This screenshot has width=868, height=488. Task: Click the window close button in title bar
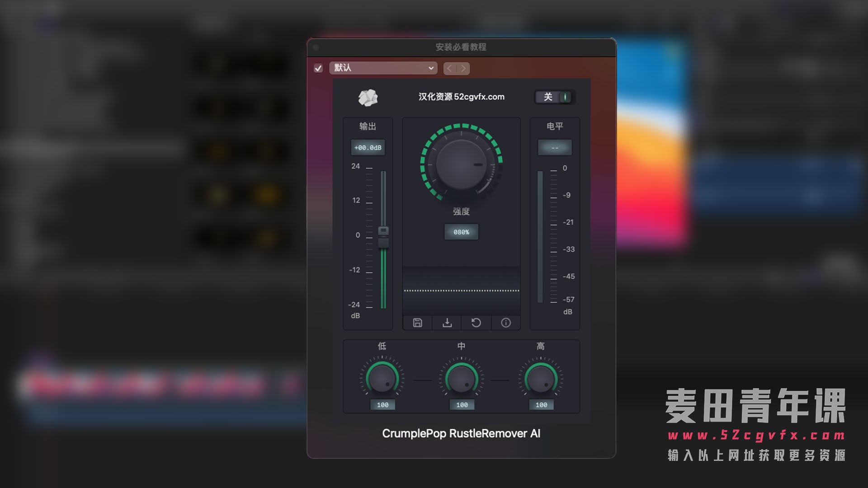tap(316, 47)
